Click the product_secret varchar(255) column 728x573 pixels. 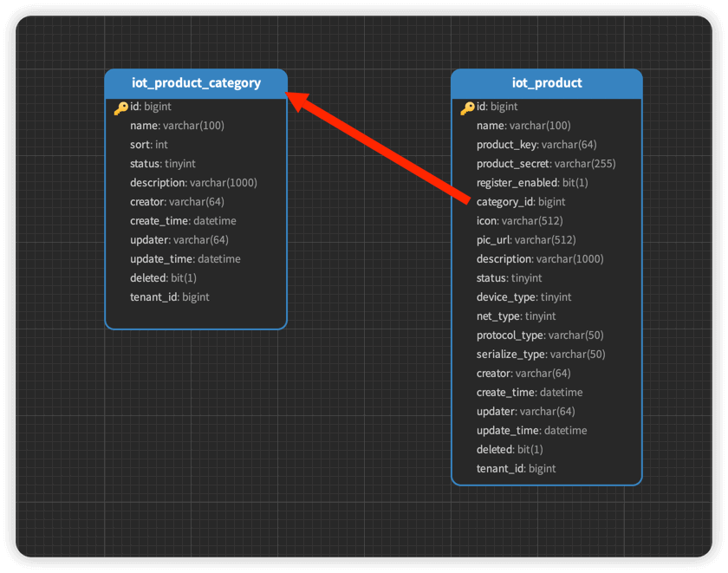tap(545, 164)
